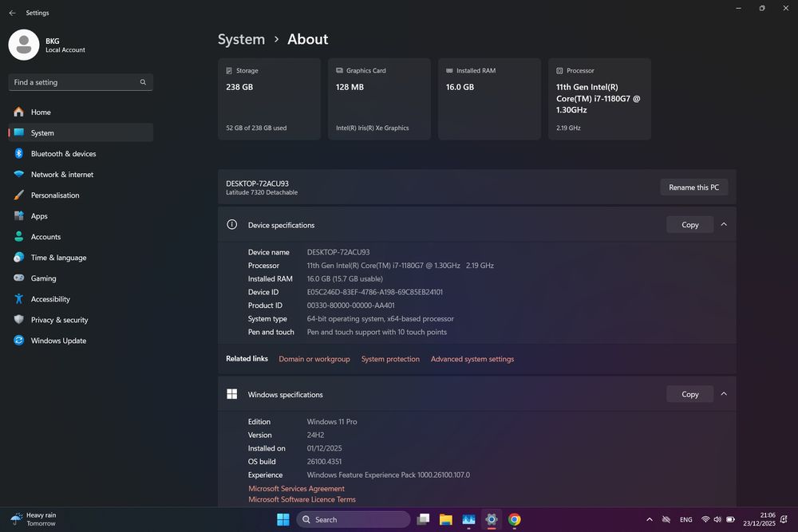Go back using the Settings back arrow
This screenshot has width=798, height=532.
12,13
